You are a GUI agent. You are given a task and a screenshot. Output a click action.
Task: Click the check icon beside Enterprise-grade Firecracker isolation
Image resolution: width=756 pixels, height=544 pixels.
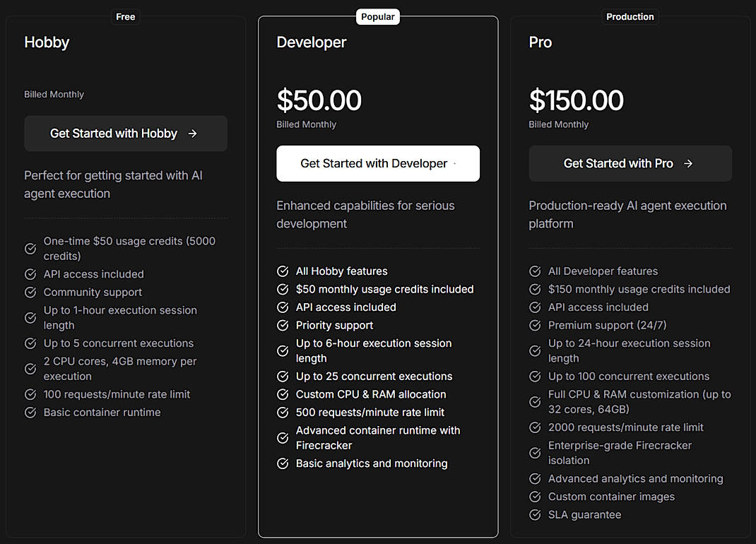535,454
